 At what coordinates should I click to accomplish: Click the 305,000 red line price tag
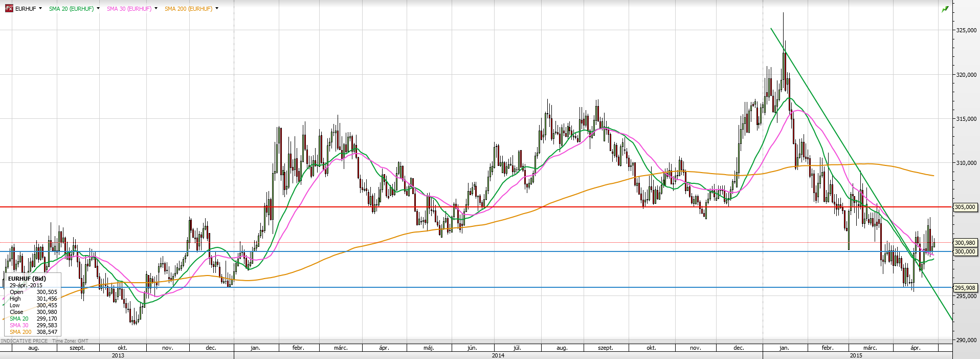point(965,207)
